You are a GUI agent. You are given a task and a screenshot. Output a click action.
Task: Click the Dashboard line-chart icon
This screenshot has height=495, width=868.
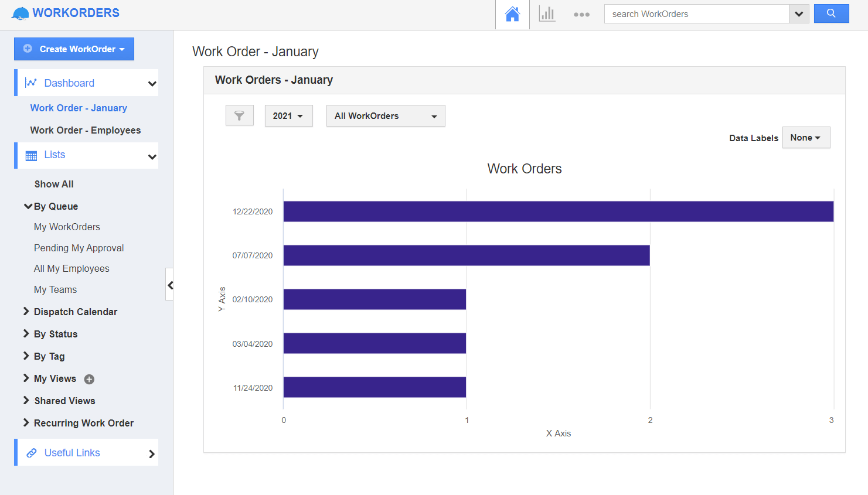click(x=31, y=82)
